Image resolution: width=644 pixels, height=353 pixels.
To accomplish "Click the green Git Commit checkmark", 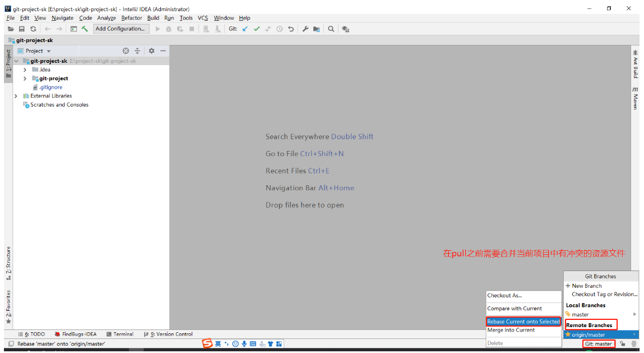I will (x=257, y=29).
